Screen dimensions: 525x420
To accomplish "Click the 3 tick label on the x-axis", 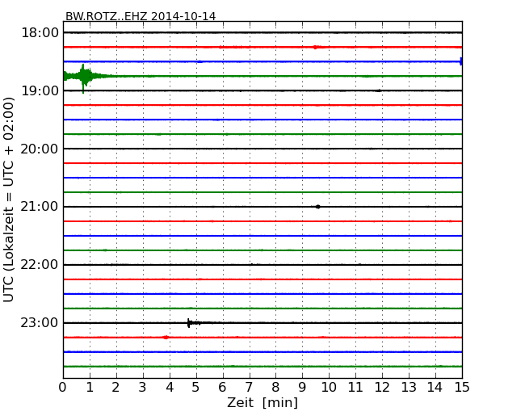I will point(142,388).
